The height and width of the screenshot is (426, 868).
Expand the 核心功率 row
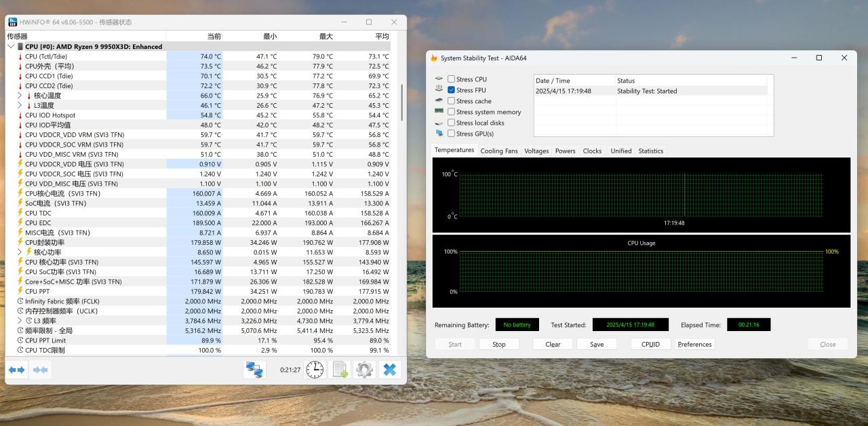click(20, 252)
